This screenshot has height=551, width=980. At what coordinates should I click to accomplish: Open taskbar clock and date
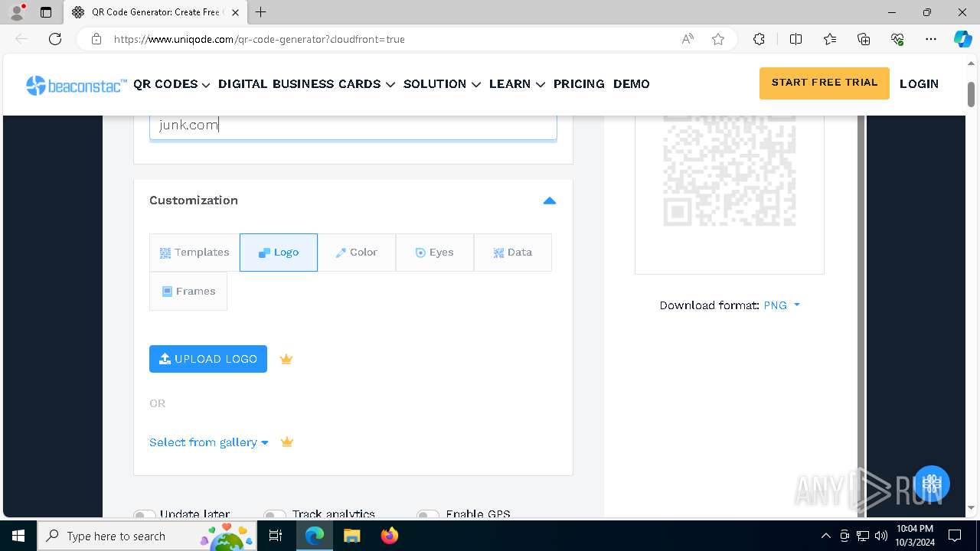(x=915, y=536)
